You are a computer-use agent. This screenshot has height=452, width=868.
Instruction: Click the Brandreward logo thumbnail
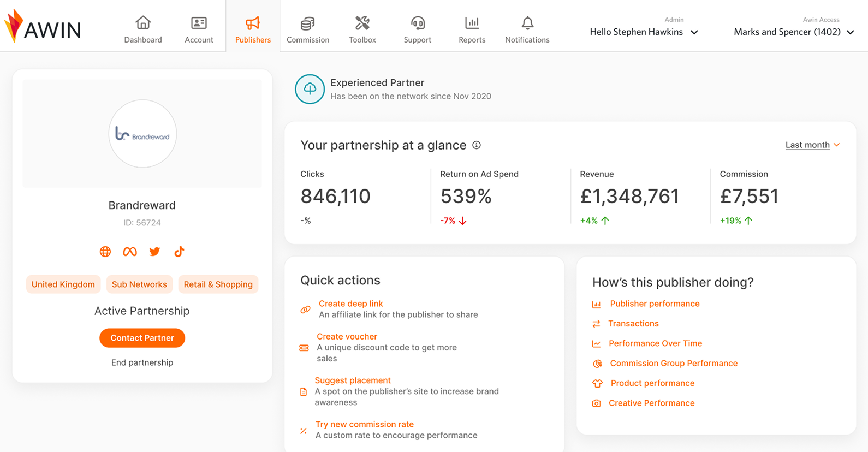point(142,134)
